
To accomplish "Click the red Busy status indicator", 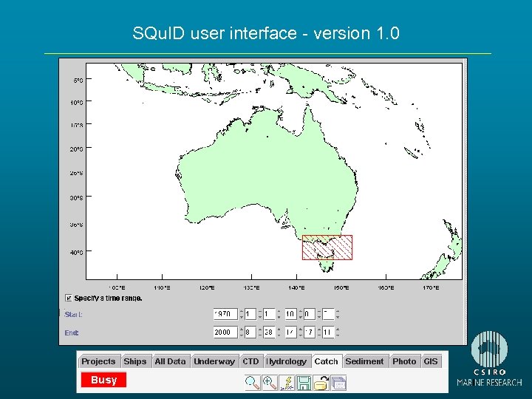I will [103, 380].
